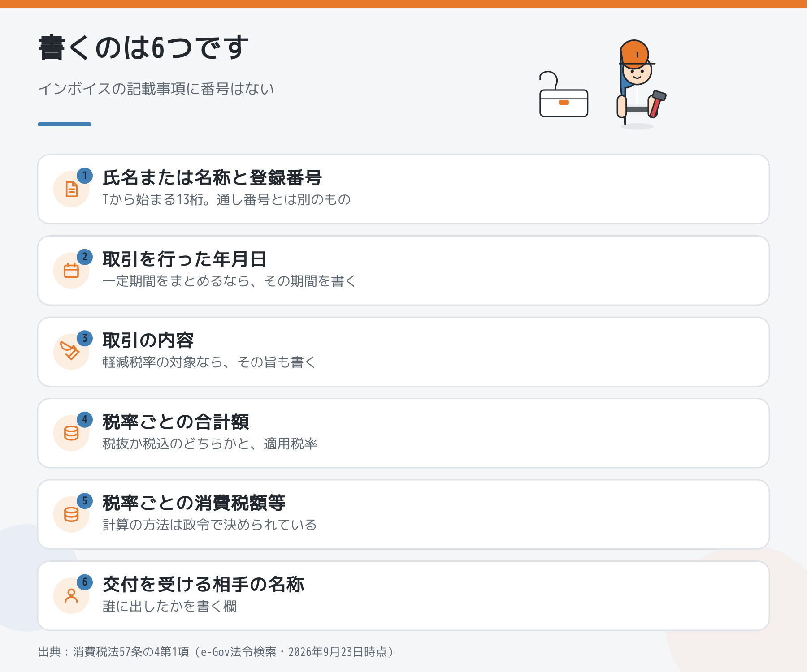
Task: Click the main title 書くのは6つです
Action: coord(143,47)
